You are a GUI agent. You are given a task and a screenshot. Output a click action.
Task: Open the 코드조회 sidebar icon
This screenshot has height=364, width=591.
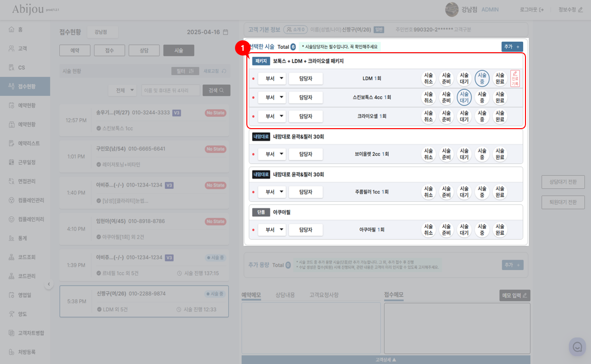[x=11, y=257]
